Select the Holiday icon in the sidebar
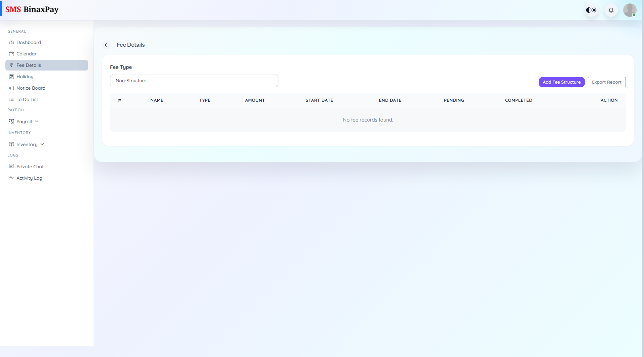 (x=11, y=77)
